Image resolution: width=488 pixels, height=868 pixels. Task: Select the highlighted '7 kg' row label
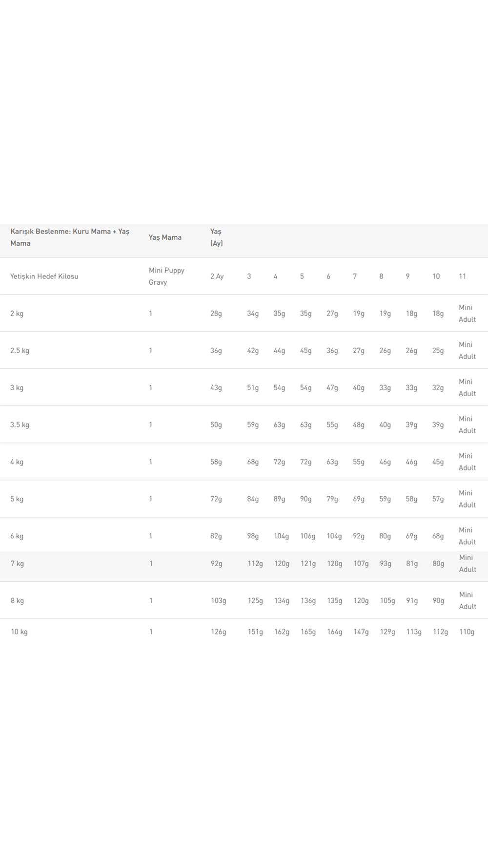pos(17,564)
